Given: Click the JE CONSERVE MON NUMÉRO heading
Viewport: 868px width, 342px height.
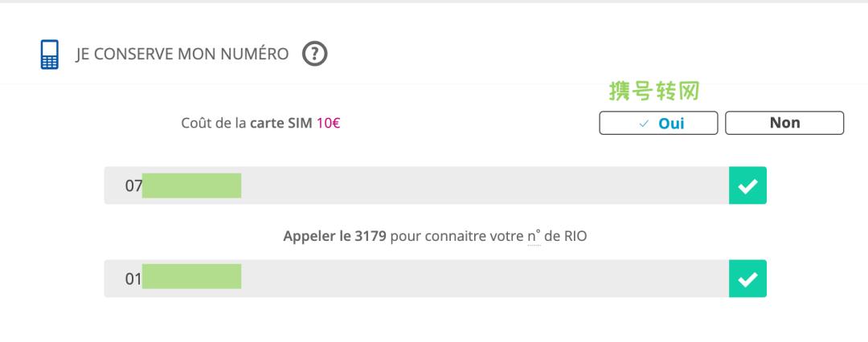Looking at the screenshot, I should click(182, 55).
